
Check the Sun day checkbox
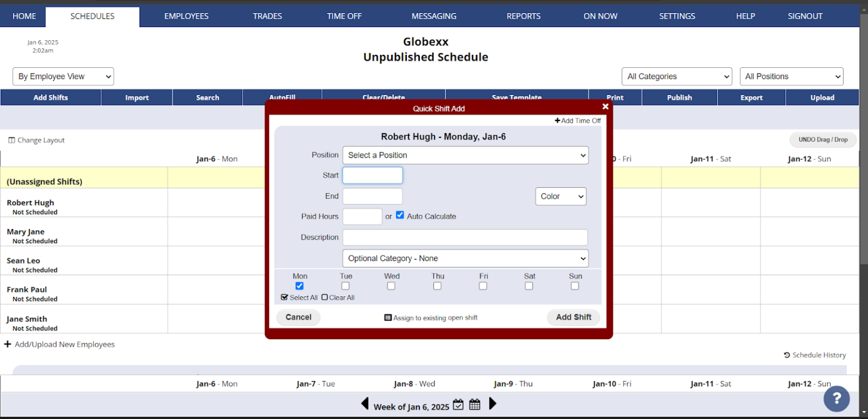coord(575,286)
